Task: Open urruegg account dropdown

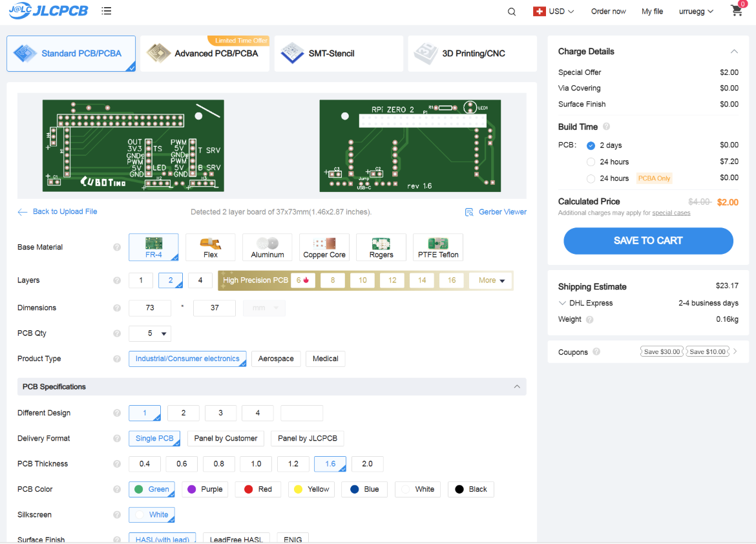Action: (x=696, y=11)
